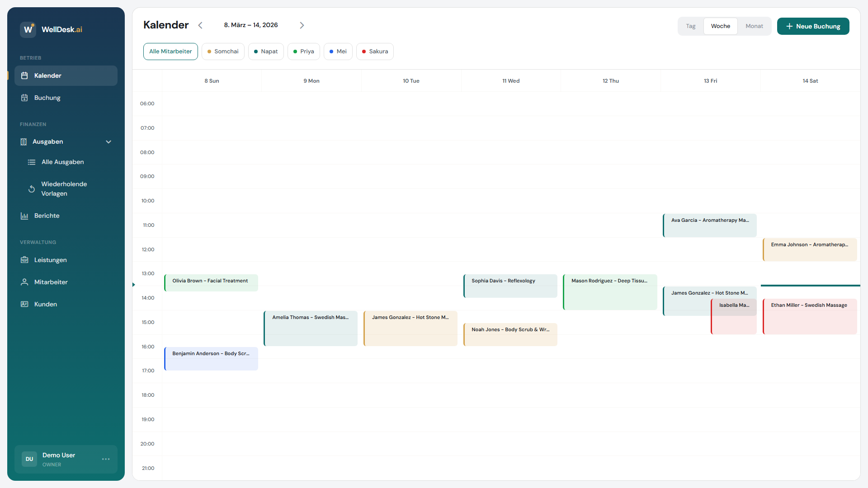Select the Kalender icon in the sidebar
The width and height of the screenshot is (868, 488).
tap(24, 75)
